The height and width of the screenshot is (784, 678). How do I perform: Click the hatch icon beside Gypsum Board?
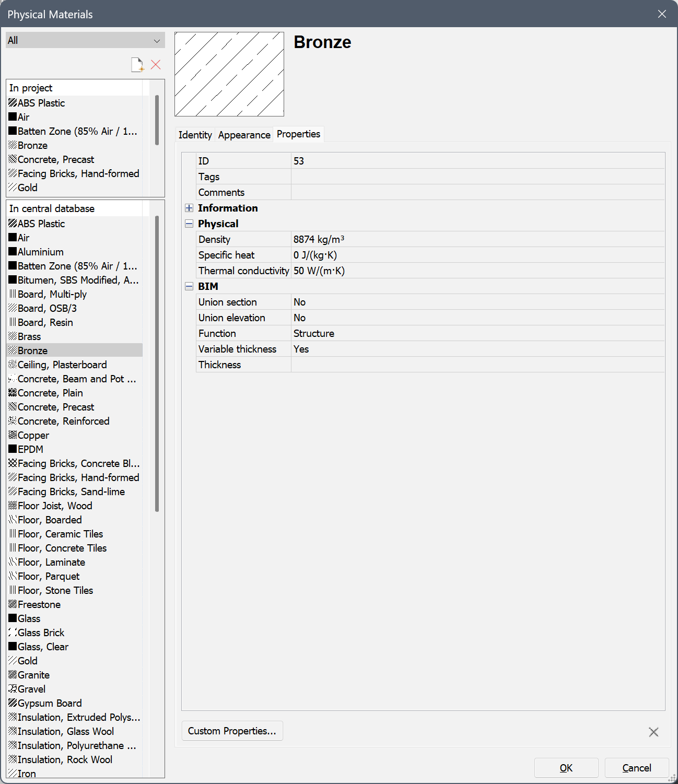coord(13,703)
